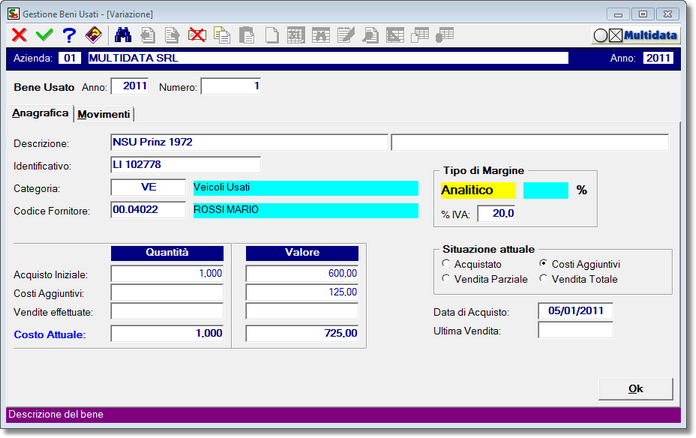The width and height of the screenshot is (696, 438).
Task: Click the previous record page icon
Action: pyautogui.click(x=148, y=35)
